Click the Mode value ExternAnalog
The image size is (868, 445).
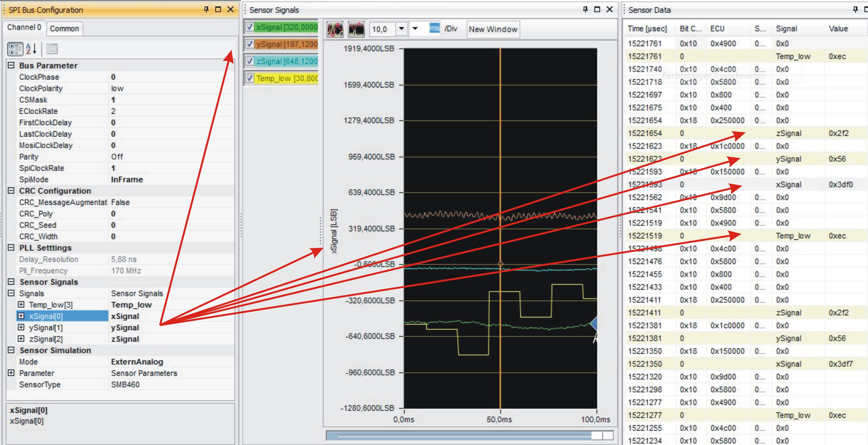[137, 362]
